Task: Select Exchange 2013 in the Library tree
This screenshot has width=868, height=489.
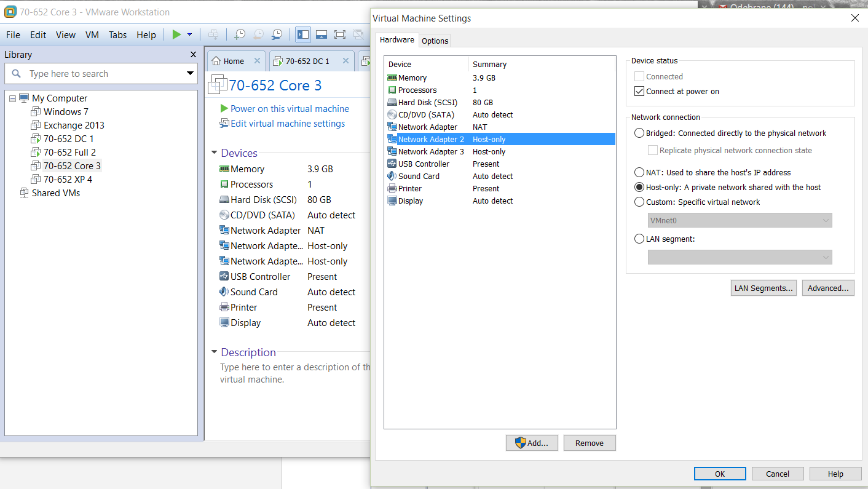Action: coord(74,125)
